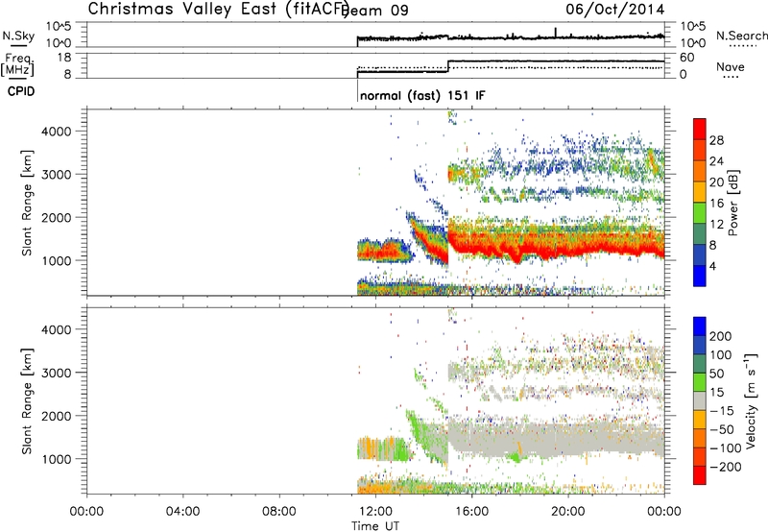Click the '12:00' time axis tick label
The image size is (768, 532).
375,512
